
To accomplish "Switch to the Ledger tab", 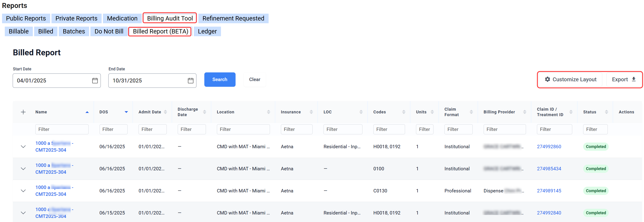I will tap(207, 31).
